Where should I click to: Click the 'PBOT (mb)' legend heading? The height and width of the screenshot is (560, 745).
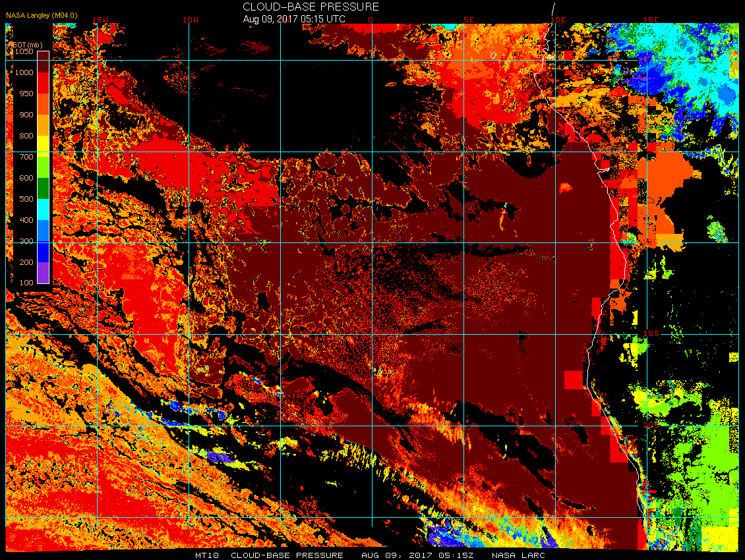[25, 45]
